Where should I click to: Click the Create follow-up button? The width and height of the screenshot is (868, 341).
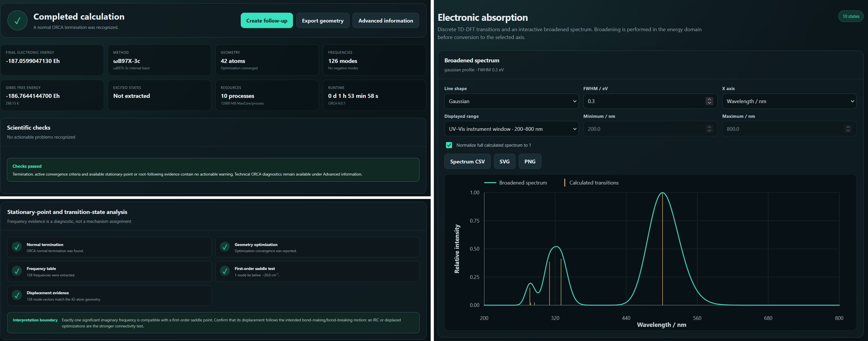click(x=266, y=21)
